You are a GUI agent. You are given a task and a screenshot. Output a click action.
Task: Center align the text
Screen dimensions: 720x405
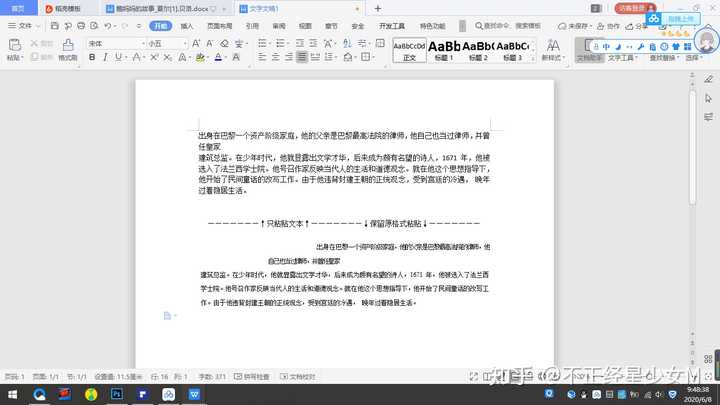tap(276, 57)
